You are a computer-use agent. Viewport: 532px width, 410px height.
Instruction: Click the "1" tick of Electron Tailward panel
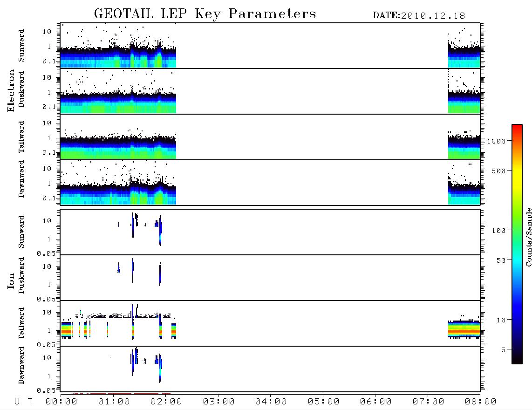click(49, 138)
